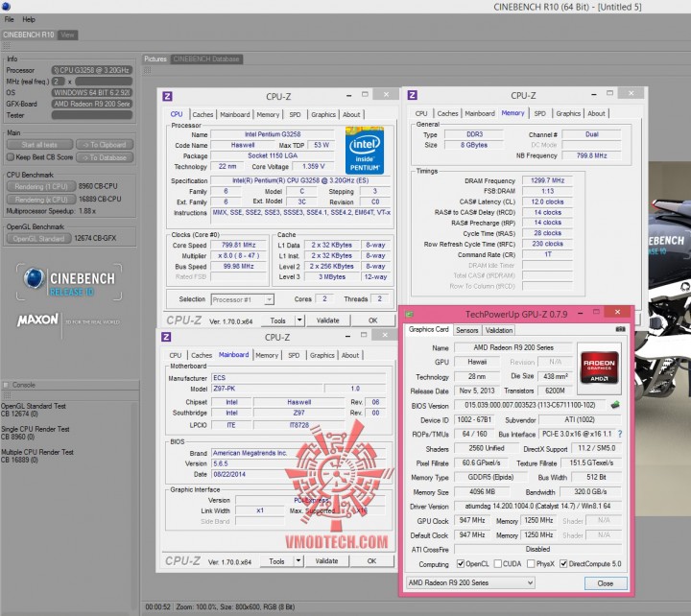Screen dimensions: 691x616
Task: Click the GFX-Board info field
Action: tap(92, 104)
